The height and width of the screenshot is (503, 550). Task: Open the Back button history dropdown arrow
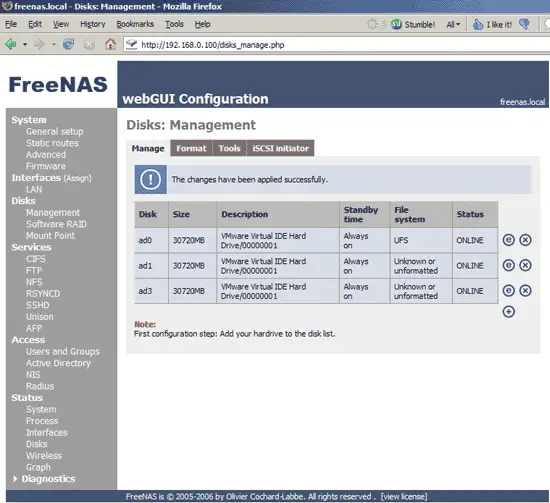point(25,45)
